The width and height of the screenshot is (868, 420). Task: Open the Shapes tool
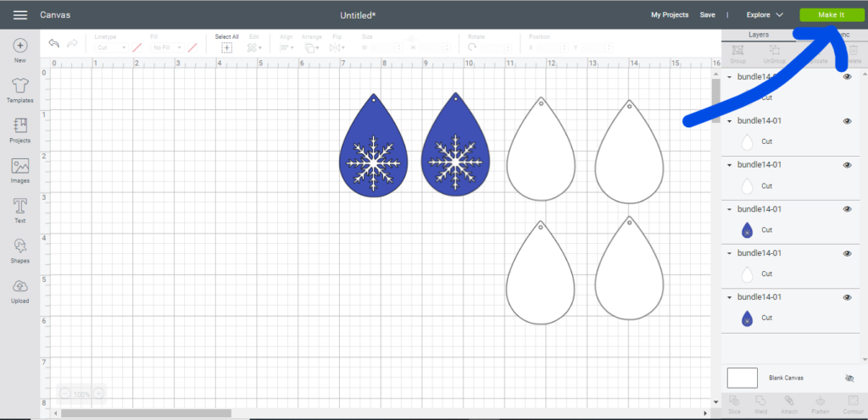click(20, 246)
